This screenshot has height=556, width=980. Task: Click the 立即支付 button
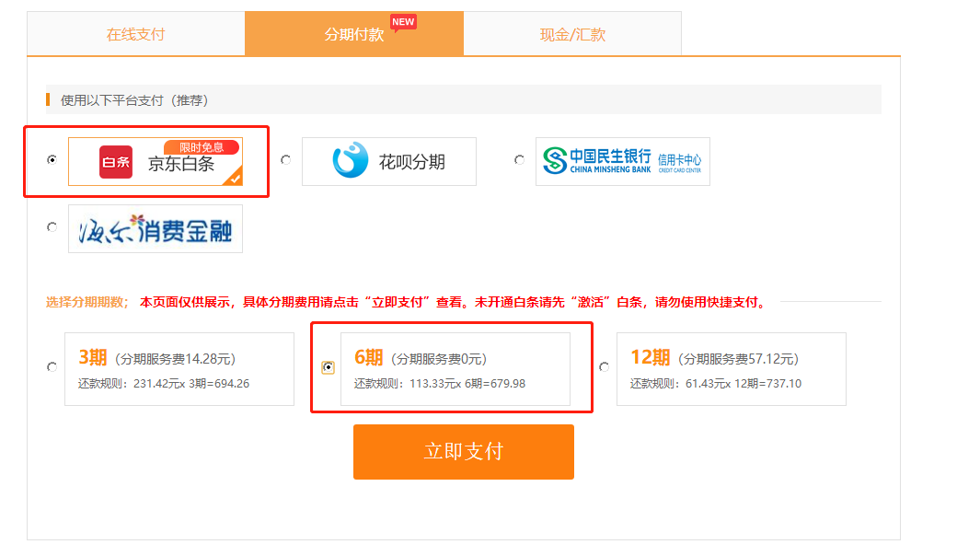tap(463, 452)
